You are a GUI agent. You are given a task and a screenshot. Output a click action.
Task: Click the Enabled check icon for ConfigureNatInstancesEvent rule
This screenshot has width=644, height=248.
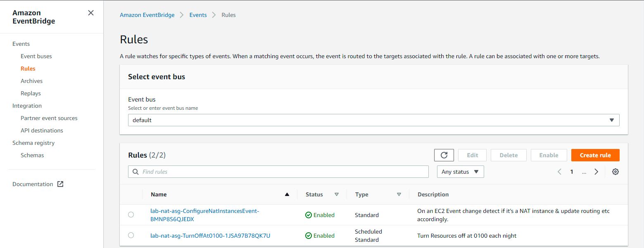(x=309, y=215)
